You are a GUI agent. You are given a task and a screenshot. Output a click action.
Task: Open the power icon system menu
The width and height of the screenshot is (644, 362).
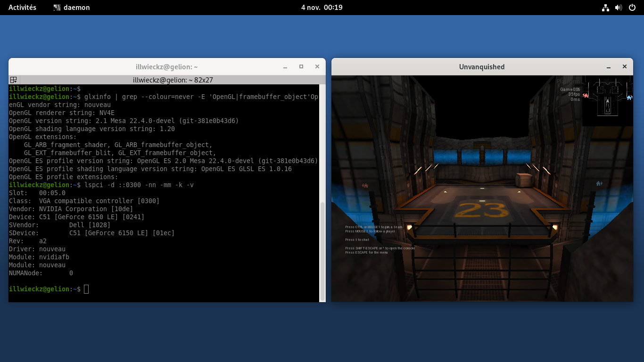632,8
